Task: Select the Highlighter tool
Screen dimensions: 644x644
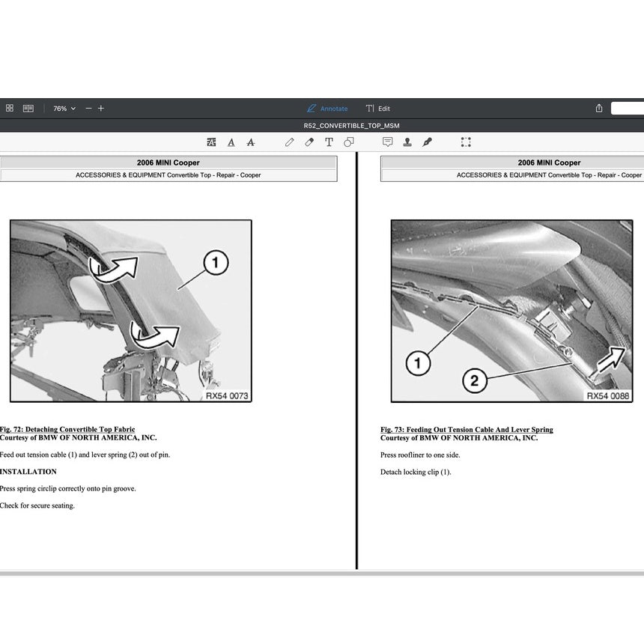Action: point(309,142)
